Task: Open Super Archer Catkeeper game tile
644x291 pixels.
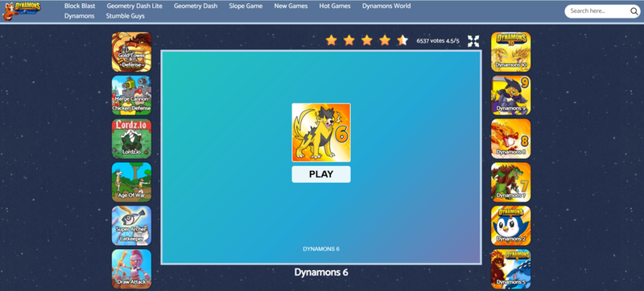Action: (131, 226)
